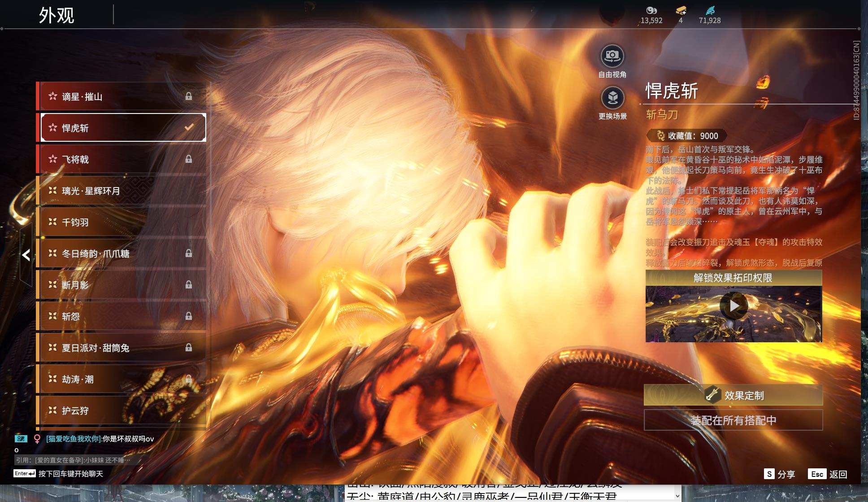Select the 璃光·星辉环月 skin
Image resolution: width=868 pixels, height=502 pixels.
[121, 191]
